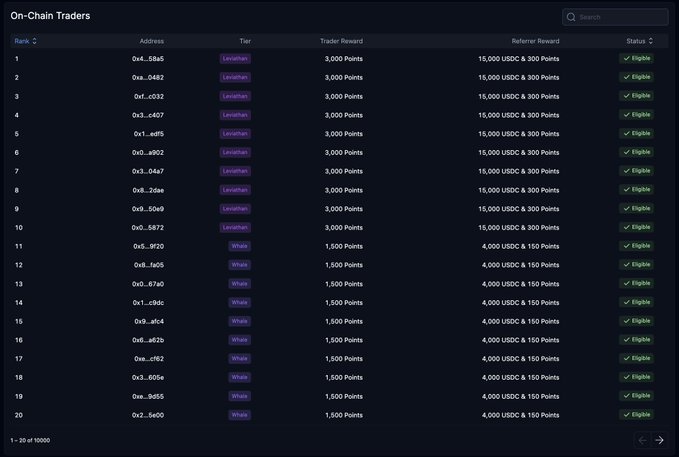Viewport: 679px width, 457px height.
Task: Select address 0x5...9f20
Action: [x=149, y=246]
